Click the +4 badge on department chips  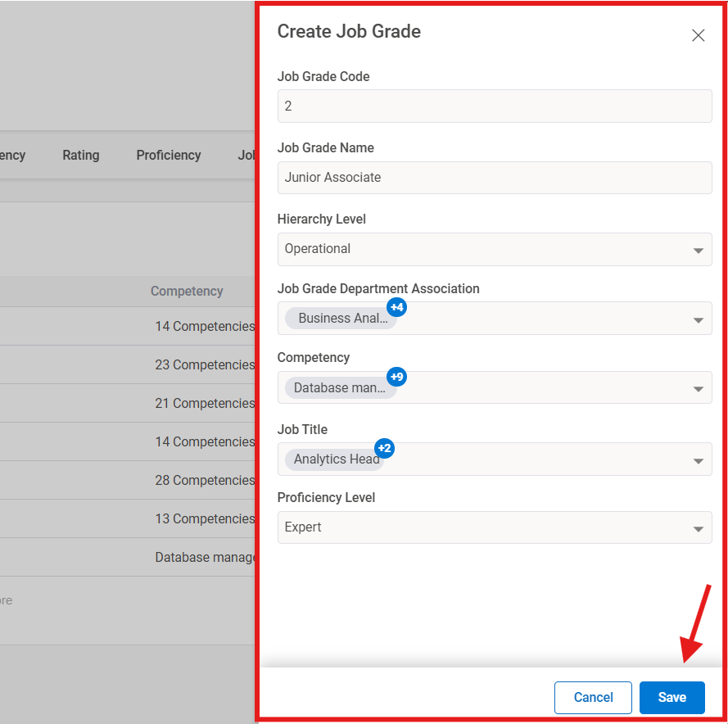click(x=396, y=307)
